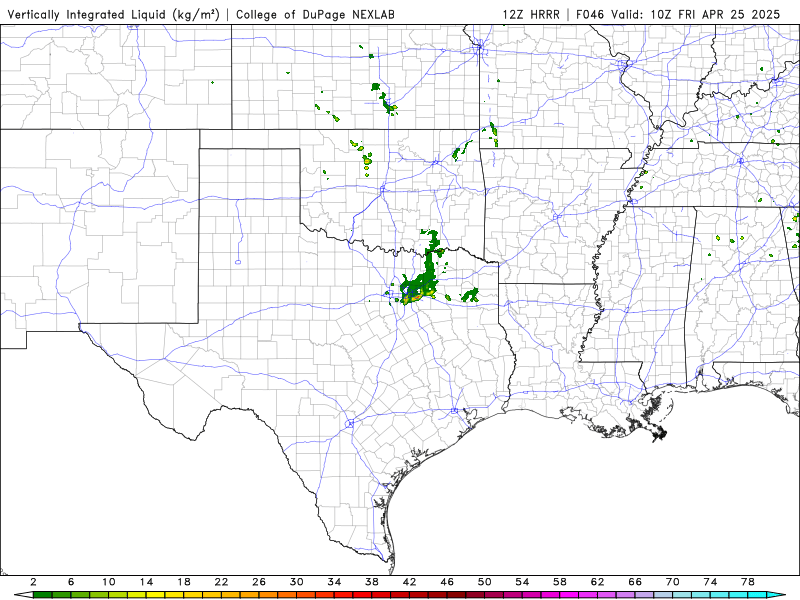Click the color scale label "38"
This screenshot has width=800, height=600.
tap(372, 582)
